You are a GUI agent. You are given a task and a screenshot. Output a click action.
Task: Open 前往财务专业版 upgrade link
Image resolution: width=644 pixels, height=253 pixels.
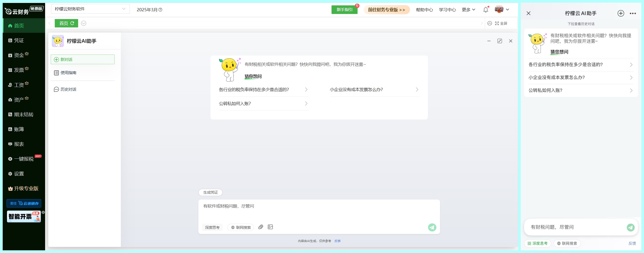387,9
